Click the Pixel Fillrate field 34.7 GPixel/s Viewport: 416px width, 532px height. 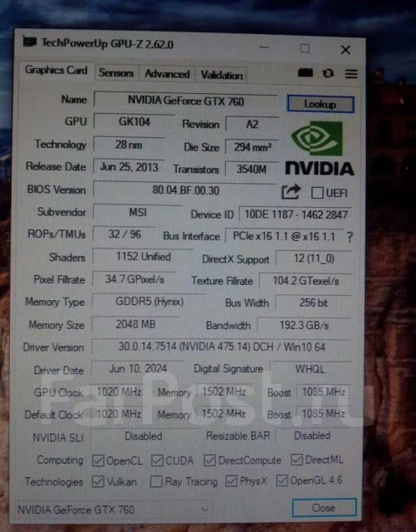tap(135, 279)
